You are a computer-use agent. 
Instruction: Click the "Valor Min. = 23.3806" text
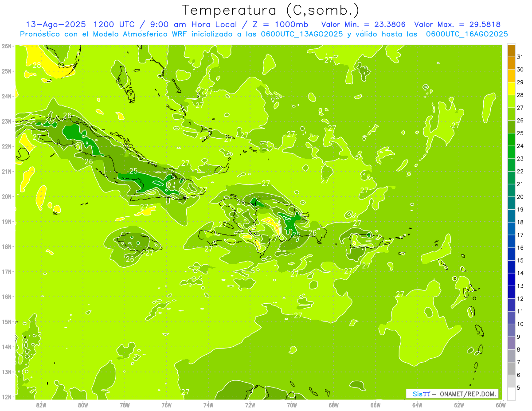click(364, 24)
